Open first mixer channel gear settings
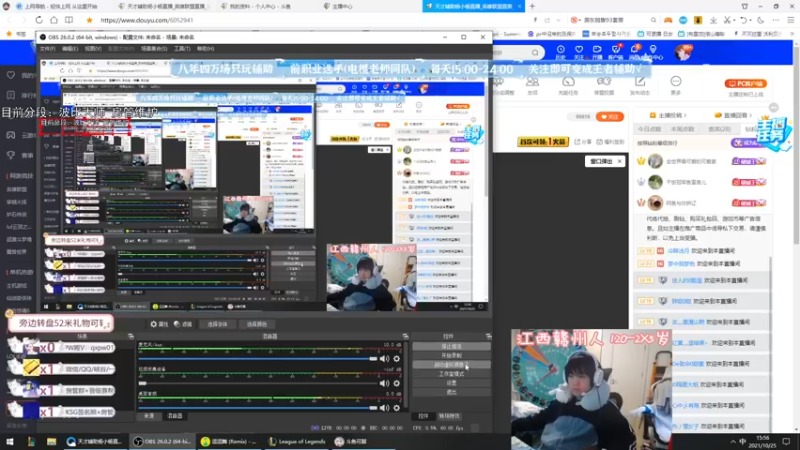The height and width of the screenshot is (450, 800). coord(396,359)
